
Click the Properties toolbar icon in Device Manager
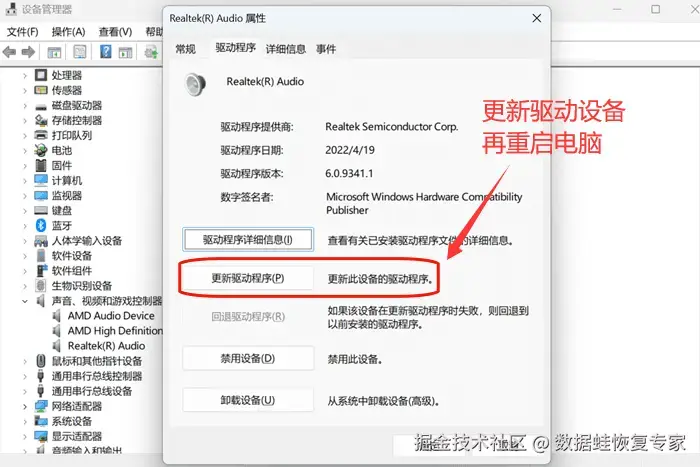tap(80, 52)
